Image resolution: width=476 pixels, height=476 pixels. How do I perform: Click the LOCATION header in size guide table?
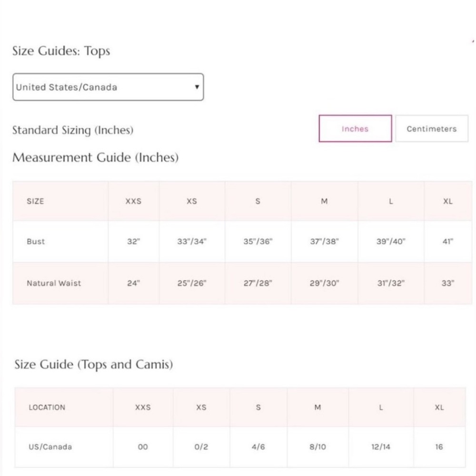point(47,407)
